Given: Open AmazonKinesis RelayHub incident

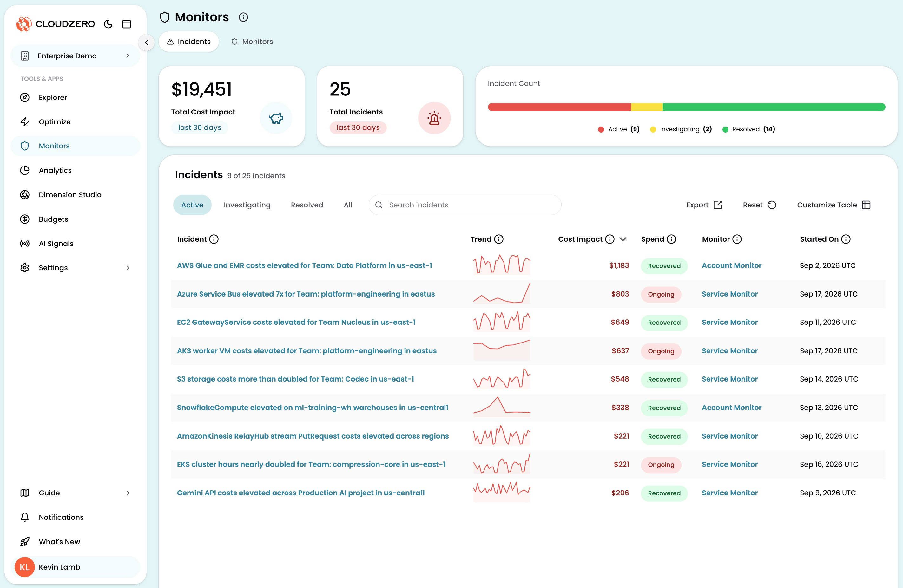Looking at the screenshot, I should click(313, 436).
